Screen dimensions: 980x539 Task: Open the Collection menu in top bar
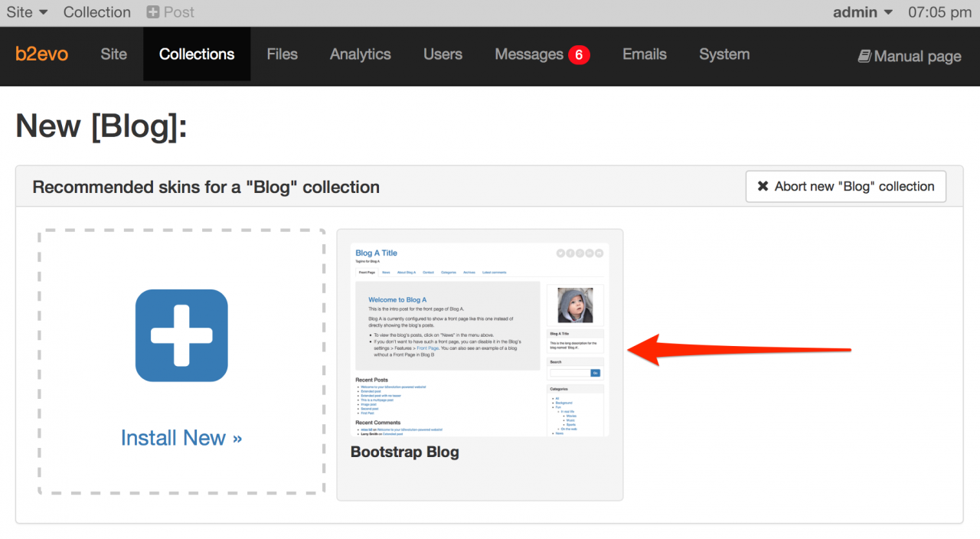coord(97,12)
